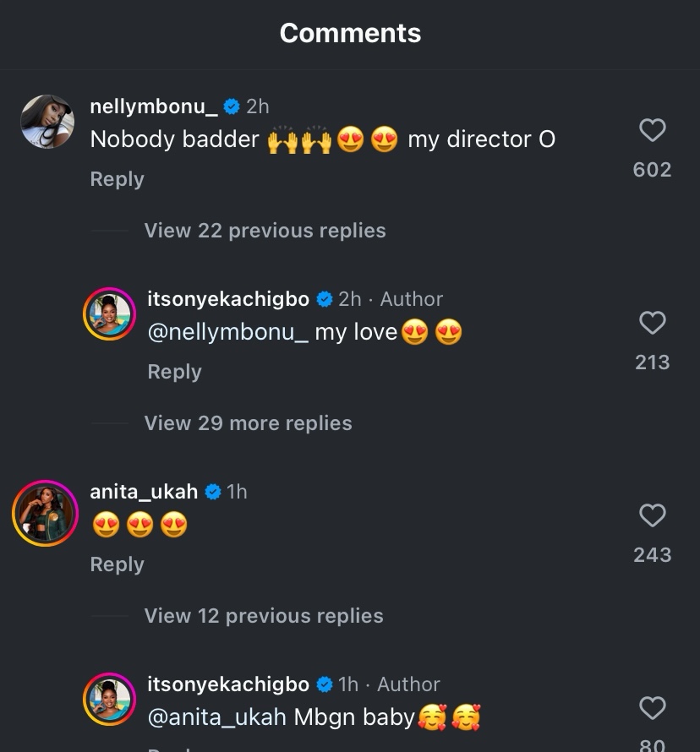Viewport: 700px width, 752px height.
Task: Open the nellymbonu_ username link
Action: [x=153, y=106]
